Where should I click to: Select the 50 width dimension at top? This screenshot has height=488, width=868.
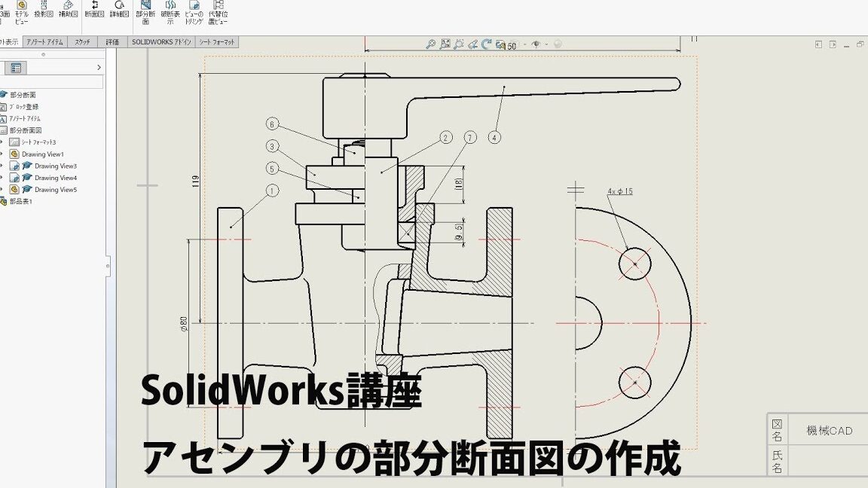512,46
